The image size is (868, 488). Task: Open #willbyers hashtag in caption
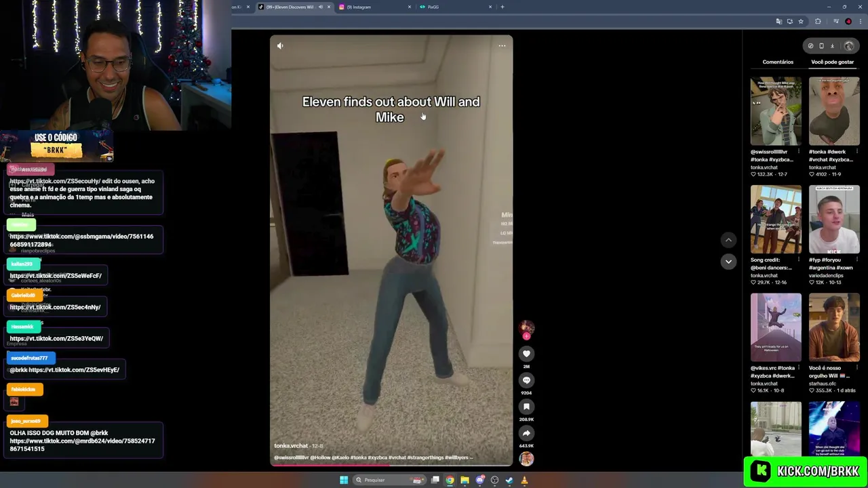[x=456, y=457]
